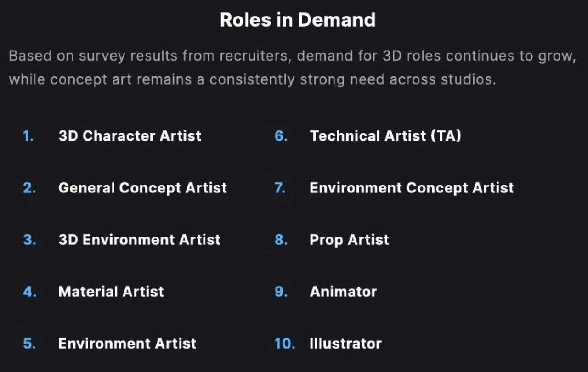Choose the 3D Environment Artist role
The width and height of the screenshot is (588, 372).
pos(140,240)
